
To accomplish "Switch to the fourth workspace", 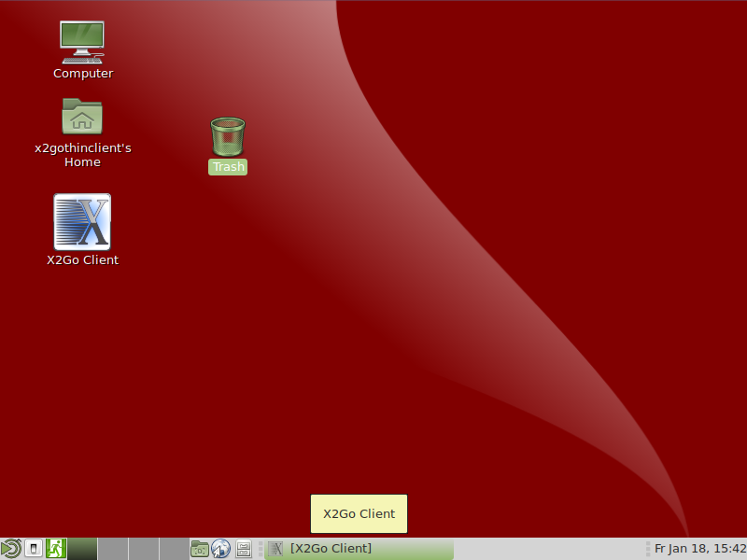I will [174, 549].
